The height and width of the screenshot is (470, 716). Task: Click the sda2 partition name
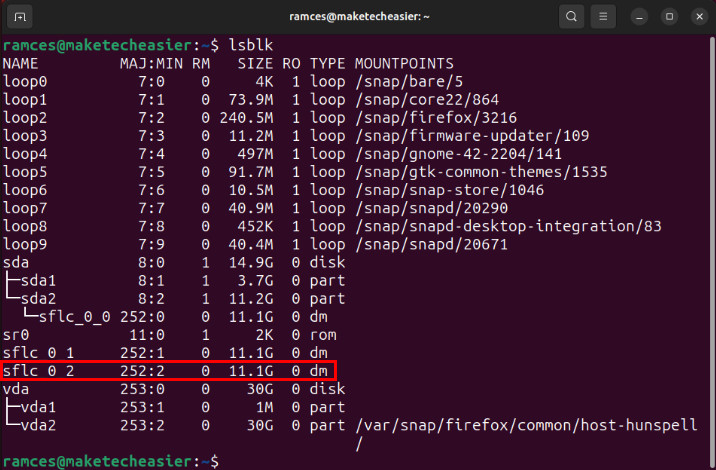pyautogui.click(x=38, y=299)
